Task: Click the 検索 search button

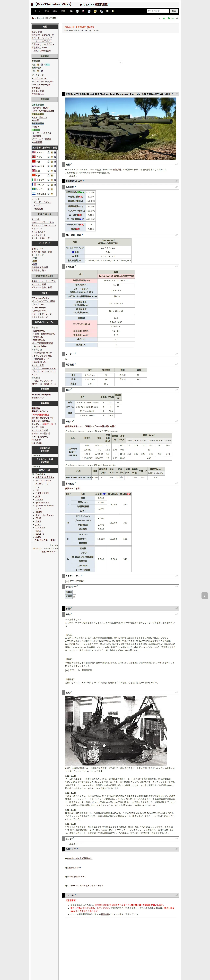Action: point(174,11)
